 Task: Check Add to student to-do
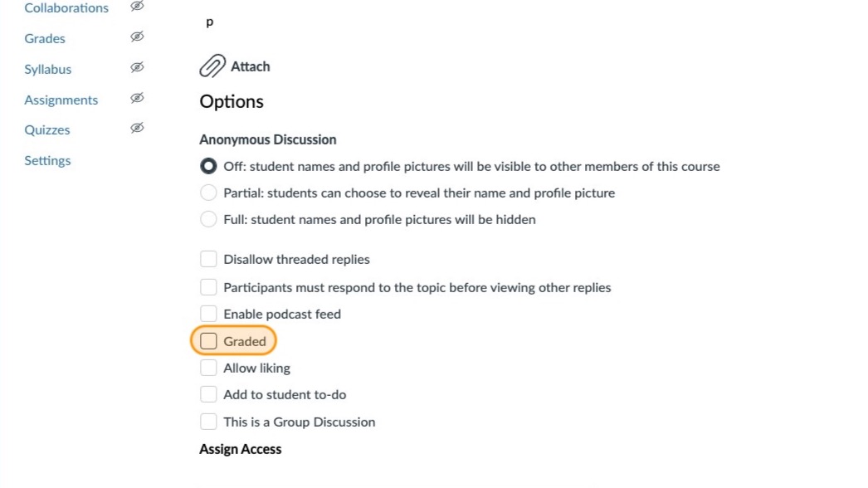pyautogui.click(x=208, y=394)
